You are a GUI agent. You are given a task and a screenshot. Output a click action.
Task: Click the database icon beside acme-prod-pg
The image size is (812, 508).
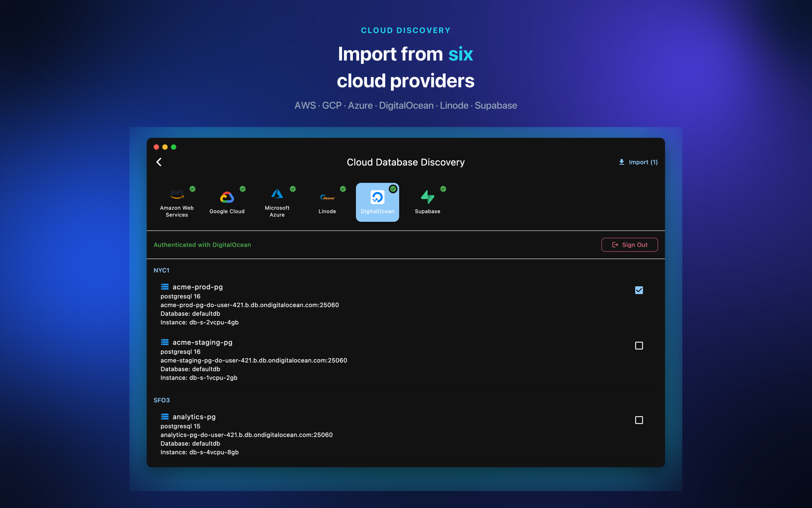coord(165,286)
